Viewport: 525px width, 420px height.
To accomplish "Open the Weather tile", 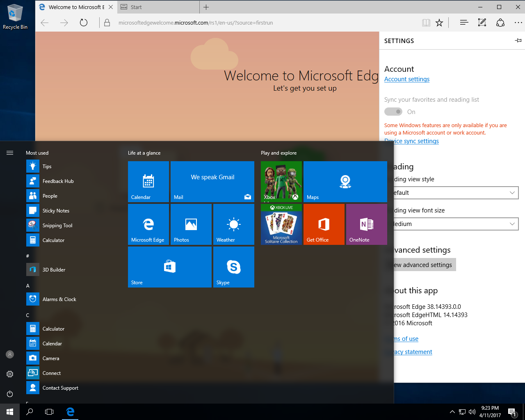I will (234, 224).
